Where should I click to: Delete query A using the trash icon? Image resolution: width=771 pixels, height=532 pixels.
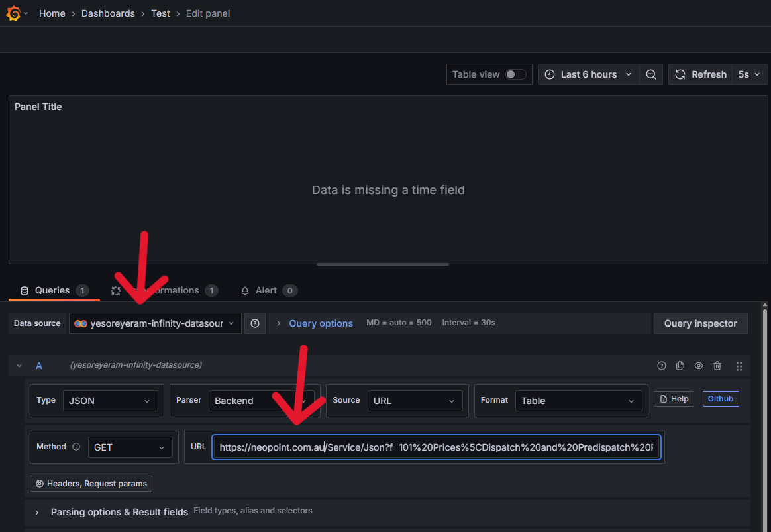click(717, 366)
